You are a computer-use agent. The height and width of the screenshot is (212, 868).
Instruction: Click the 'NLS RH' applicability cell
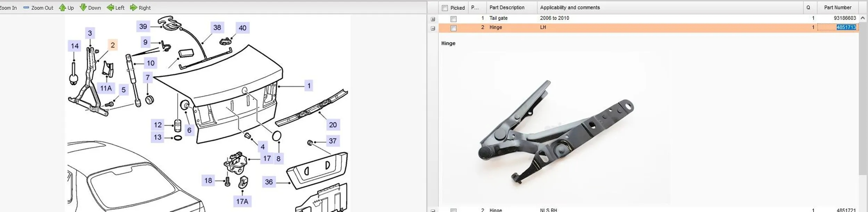548,210
